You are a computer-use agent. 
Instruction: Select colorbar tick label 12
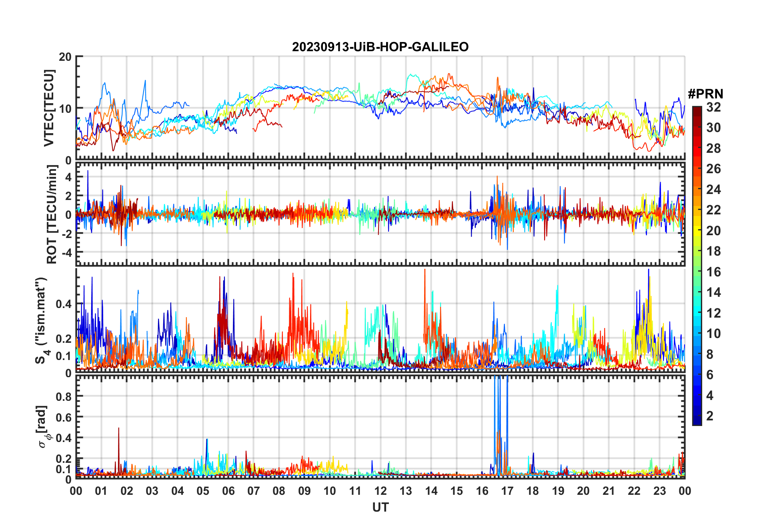pos(713,313)
